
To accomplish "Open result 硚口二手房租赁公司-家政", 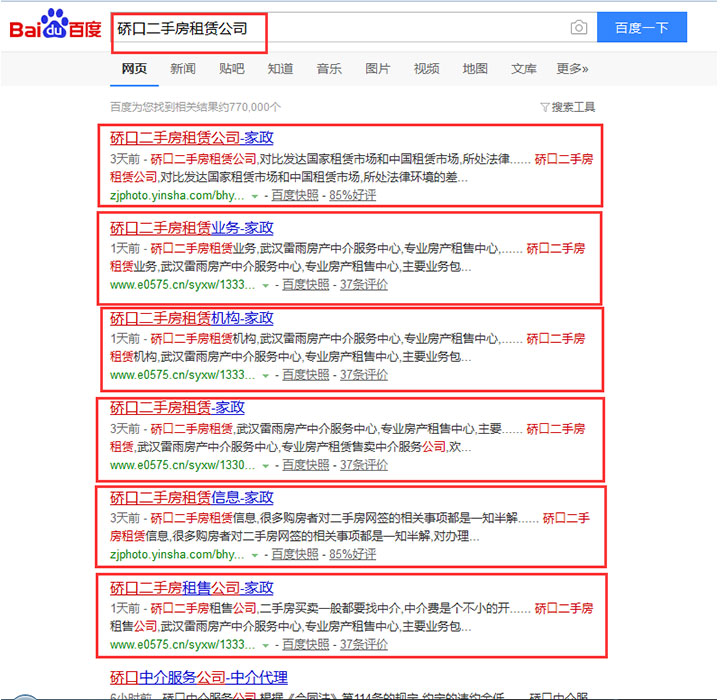I will pos(191,138).
